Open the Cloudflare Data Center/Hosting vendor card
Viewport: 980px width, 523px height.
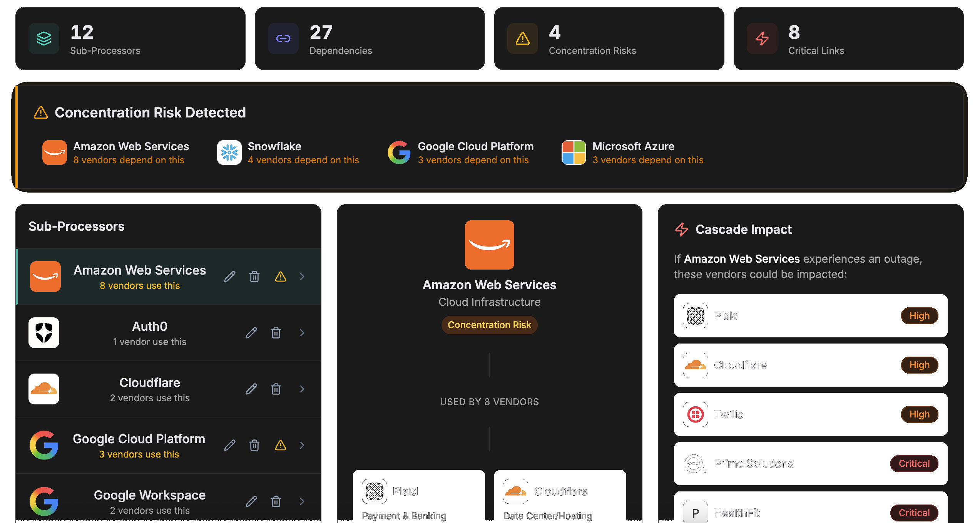point(560,496)
